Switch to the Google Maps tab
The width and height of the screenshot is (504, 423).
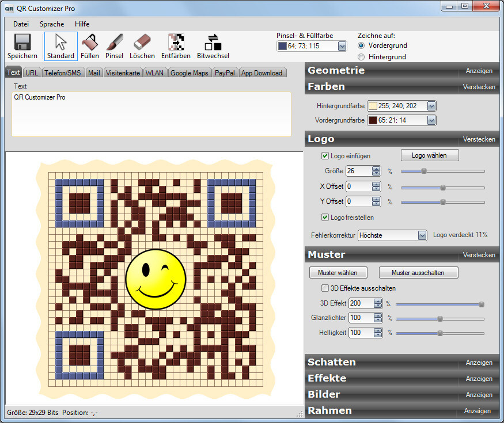click(x=190, y=73)
